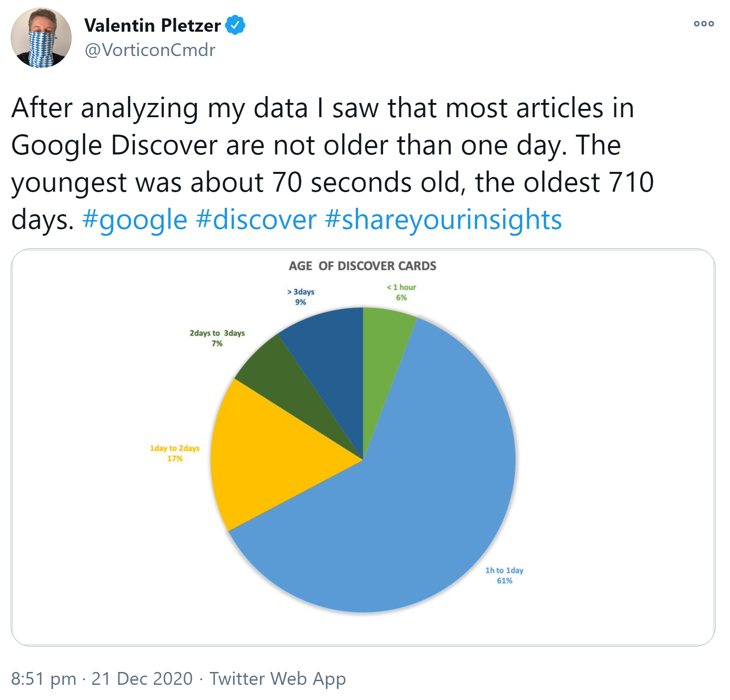Click the blue verified badge
Image resolution: width=730 pixels, height=700 pixels.
(235, 26)
